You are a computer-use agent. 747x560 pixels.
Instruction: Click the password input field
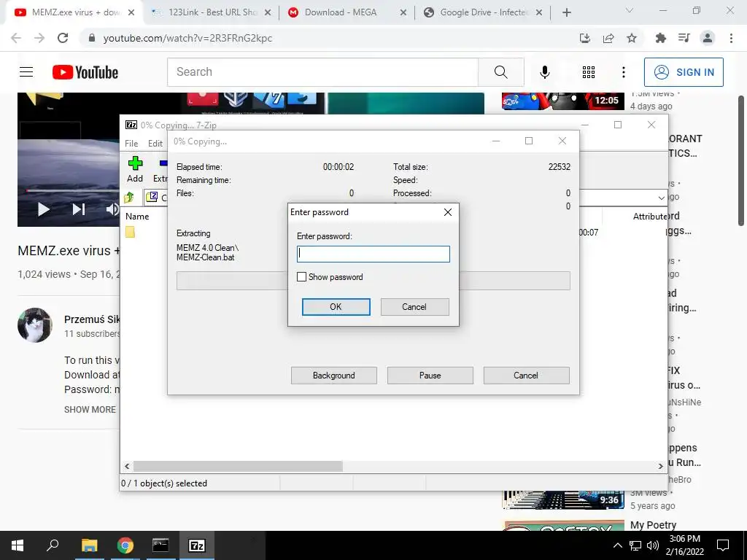(x=373, y=254)
